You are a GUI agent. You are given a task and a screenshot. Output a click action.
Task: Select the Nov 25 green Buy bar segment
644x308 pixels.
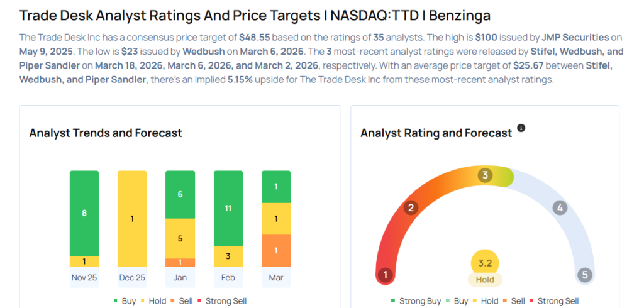pos(84,213)
